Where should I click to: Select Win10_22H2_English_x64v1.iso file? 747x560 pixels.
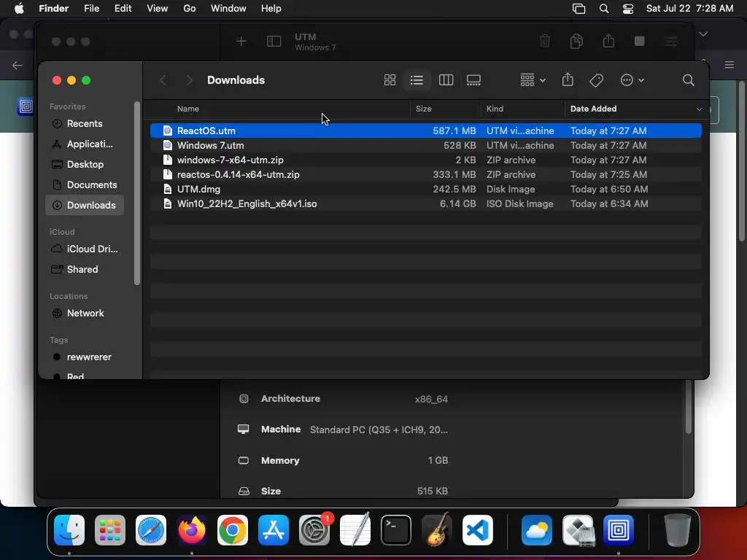coord(425,204)
